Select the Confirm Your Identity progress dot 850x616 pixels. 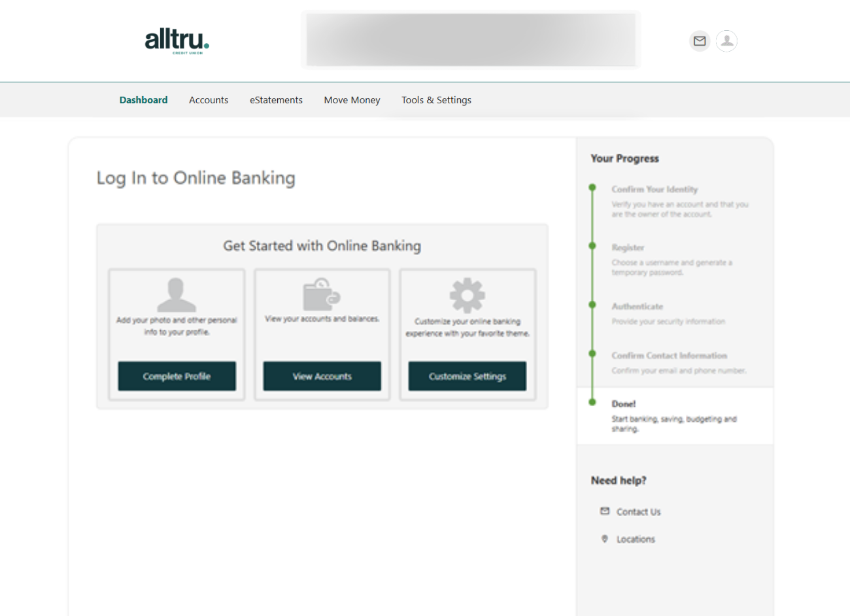[x=592, y=187]
